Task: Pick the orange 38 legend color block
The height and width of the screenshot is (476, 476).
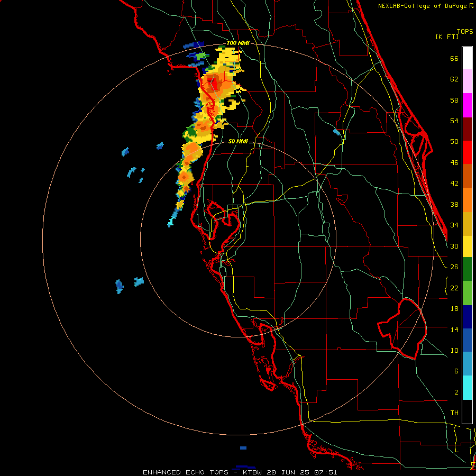Action: [x=467, y=200]
